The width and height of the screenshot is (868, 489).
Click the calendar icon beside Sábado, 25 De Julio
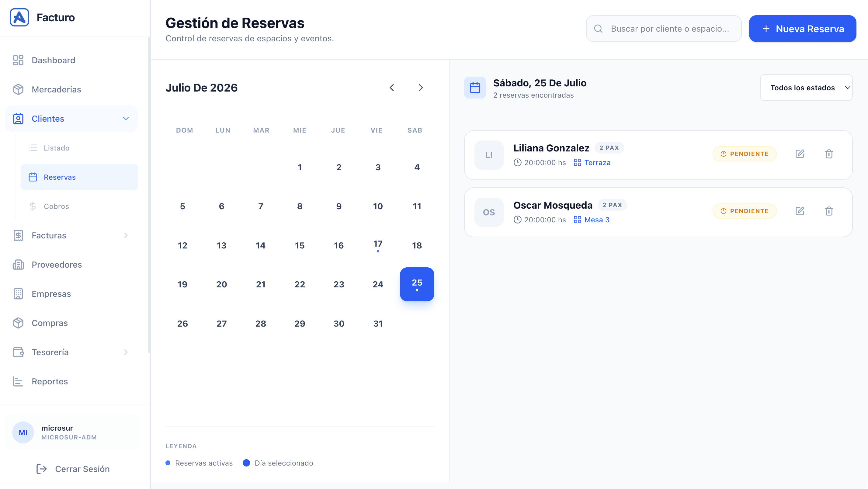pyautogui.click(x=475, y=88)
